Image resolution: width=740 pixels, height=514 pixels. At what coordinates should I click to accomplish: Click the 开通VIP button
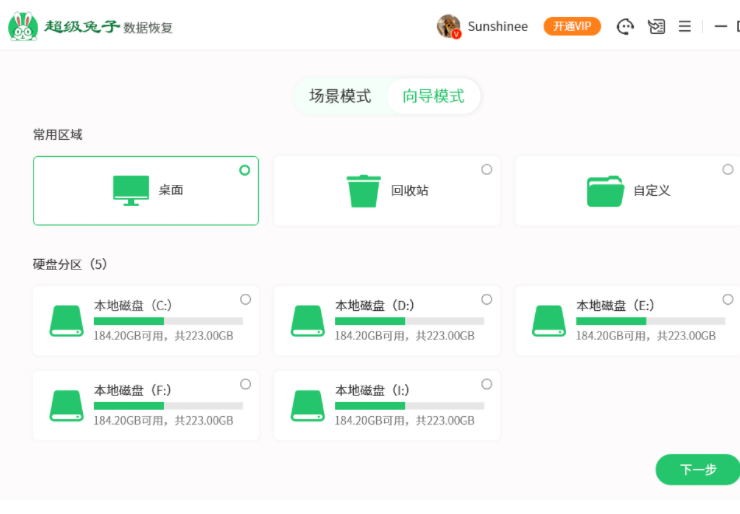click(572, 27)
